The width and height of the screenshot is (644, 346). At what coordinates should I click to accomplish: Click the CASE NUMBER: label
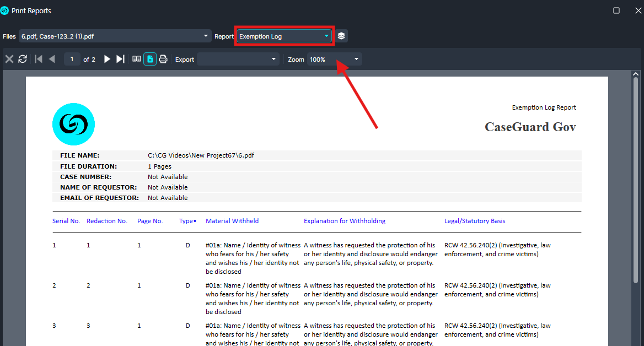point(85,177)
